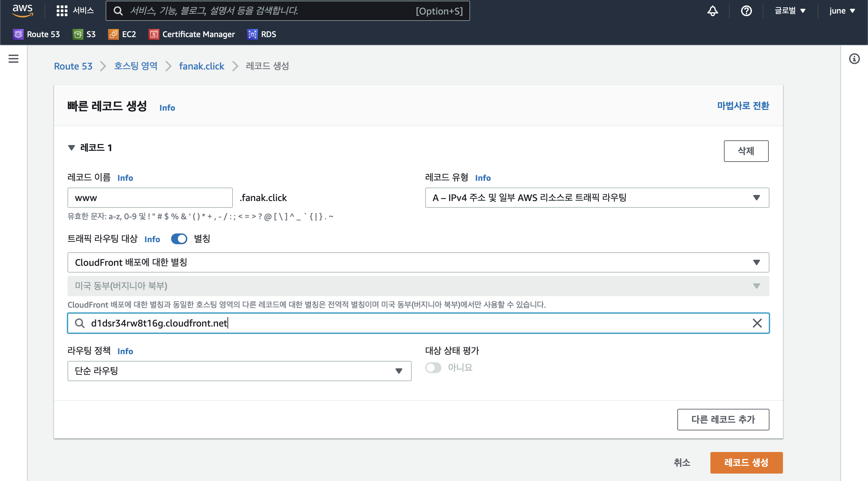Expand the left hamburger navigation menu
This screenshot has width=868, height=481.
(x=13, y=59)
